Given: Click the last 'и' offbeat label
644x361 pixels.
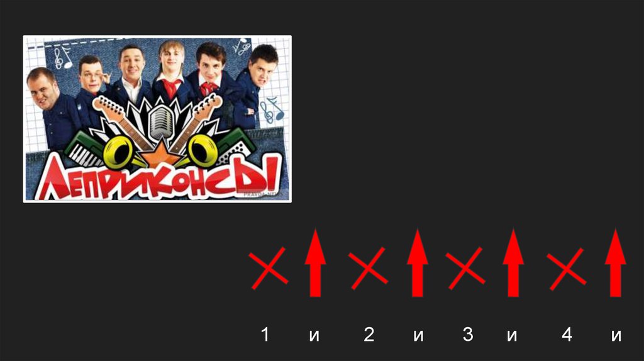Looking at the screenshot, I should click(616, 336).
